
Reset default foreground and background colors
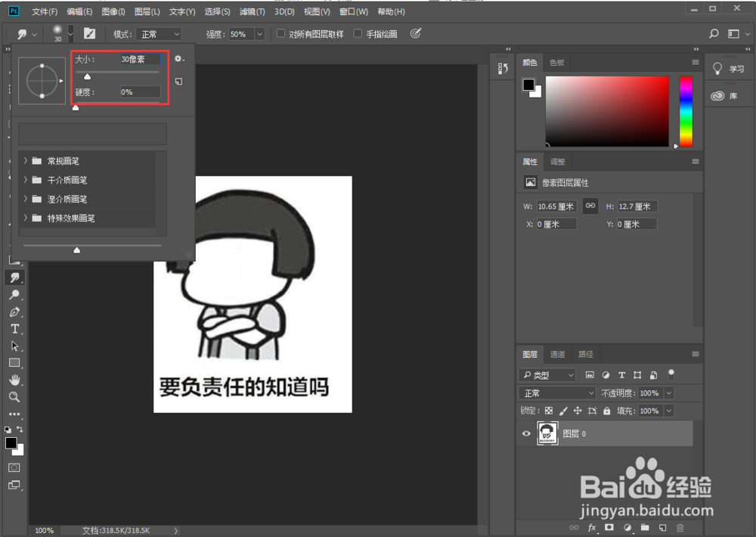coord(8,430)
